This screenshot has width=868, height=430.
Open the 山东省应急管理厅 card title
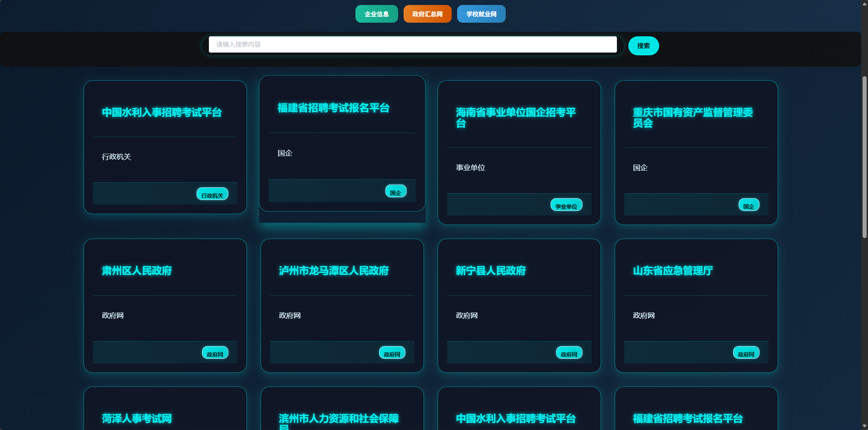tap(673, 271)
